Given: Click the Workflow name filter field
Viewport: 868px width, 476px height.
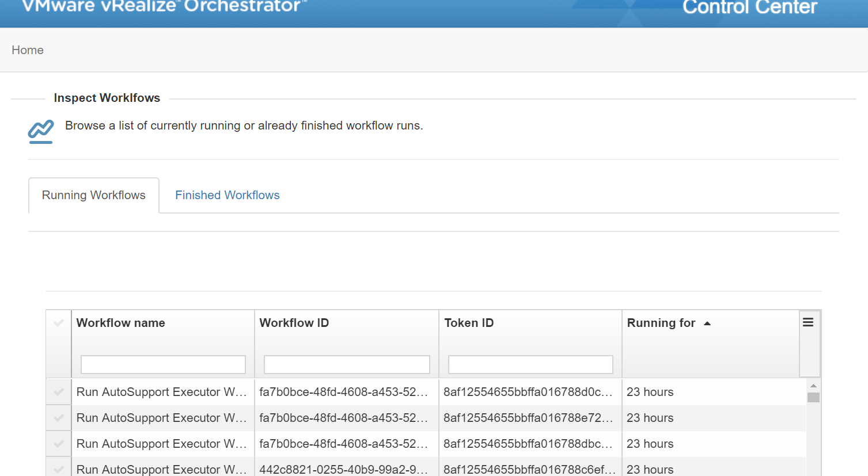Looking at the screenshot, I should [x=162, y=364].
